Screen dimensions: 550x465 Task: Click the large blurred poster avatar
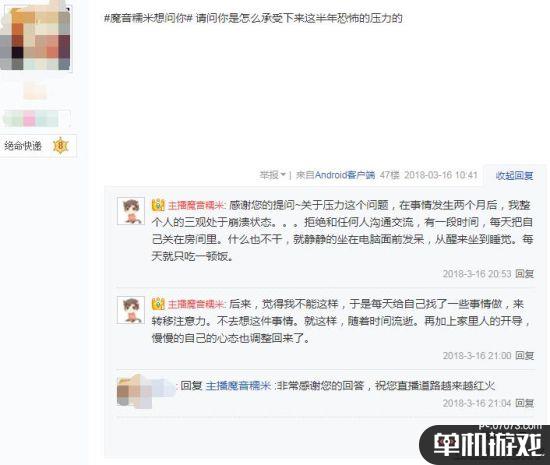pyautogui.click(x=35, y=36)
